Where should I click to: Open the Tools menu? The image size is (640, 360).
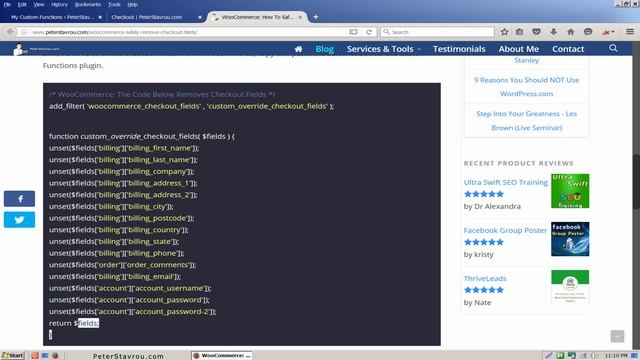tap(114, 4)
